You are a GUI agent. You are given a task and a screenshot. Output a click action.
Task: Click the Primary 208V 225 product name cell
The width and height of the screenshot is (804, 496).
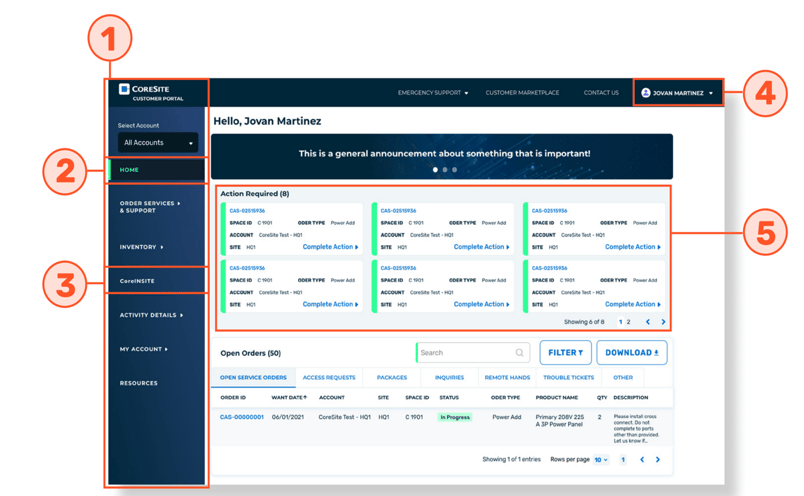coord(560,421)
